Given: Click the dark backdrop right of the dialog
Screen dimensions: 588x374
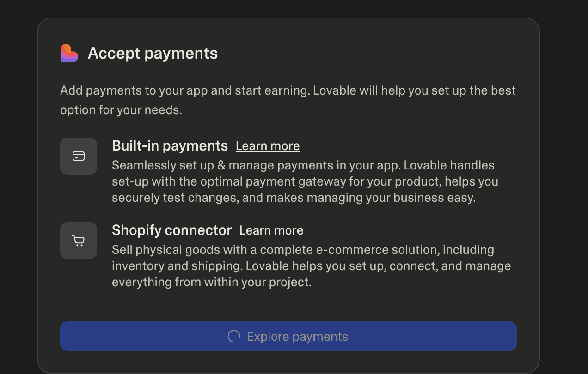Looking at the screenshot, I should [564, 185].
